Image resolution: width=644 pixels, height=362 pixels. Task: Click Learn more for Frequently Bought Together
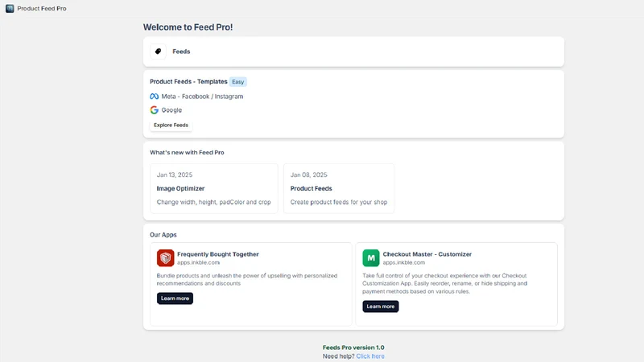(x=175, y=298)
